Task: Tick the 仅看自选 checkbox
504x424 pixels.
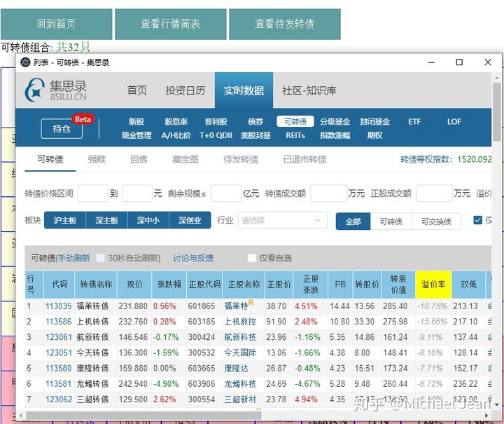Action: 252,258
